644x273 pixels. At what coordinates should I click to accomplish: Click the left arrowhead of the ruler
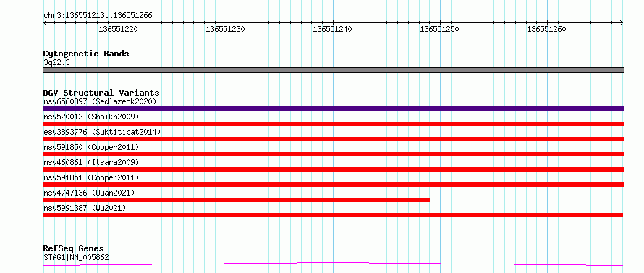pyautogui.click(x=45, y=23)
